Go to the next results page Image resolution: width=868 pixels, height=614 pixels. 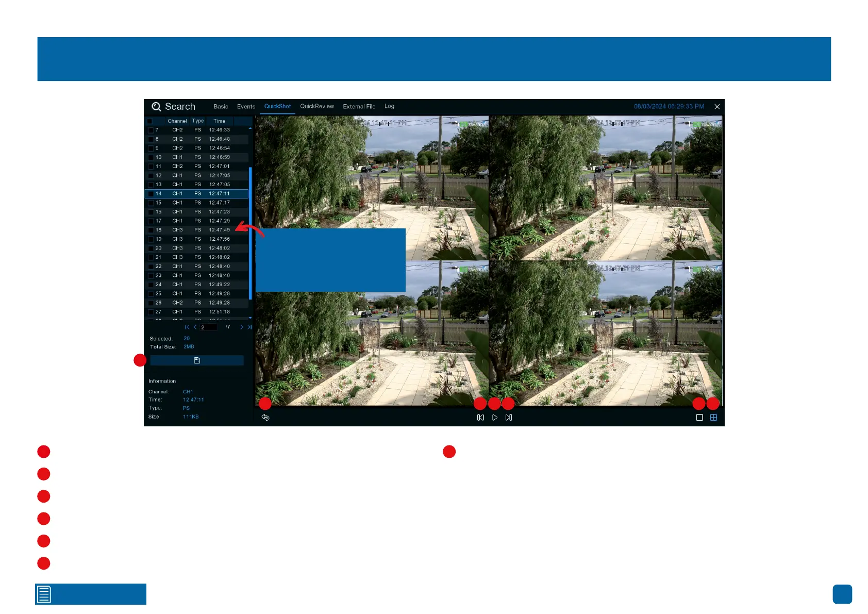242,327
